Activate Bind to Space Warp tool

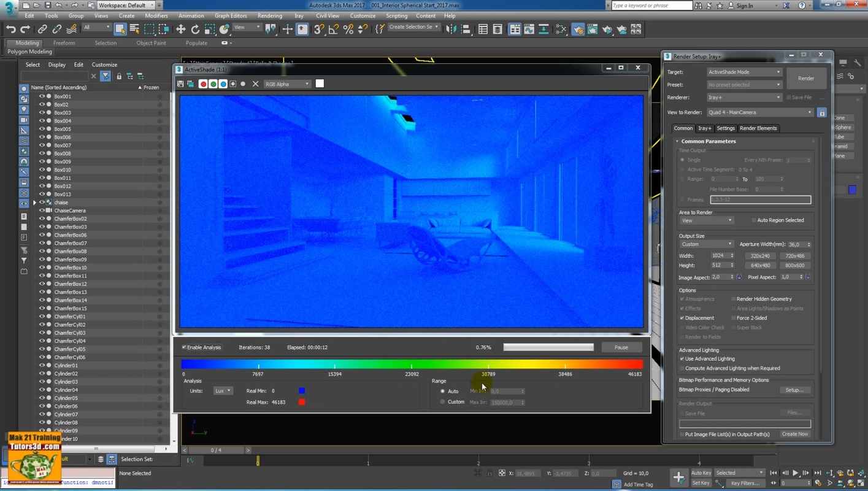[x=72, y=29]
